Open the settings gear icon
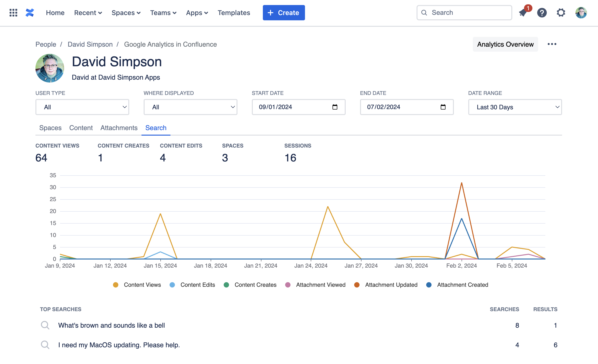Image resolution: width=598 pixels, height=364 pixels. point(561,13)
